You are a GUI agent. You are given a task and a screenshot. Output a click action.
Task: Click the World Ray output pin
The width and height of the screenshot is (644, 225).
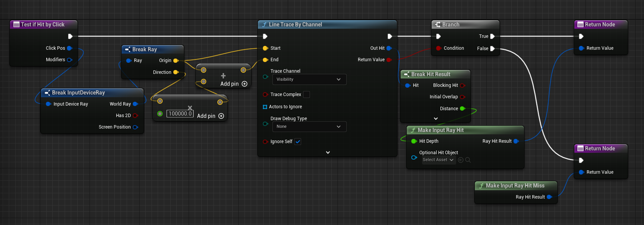(x=135, y=104)
